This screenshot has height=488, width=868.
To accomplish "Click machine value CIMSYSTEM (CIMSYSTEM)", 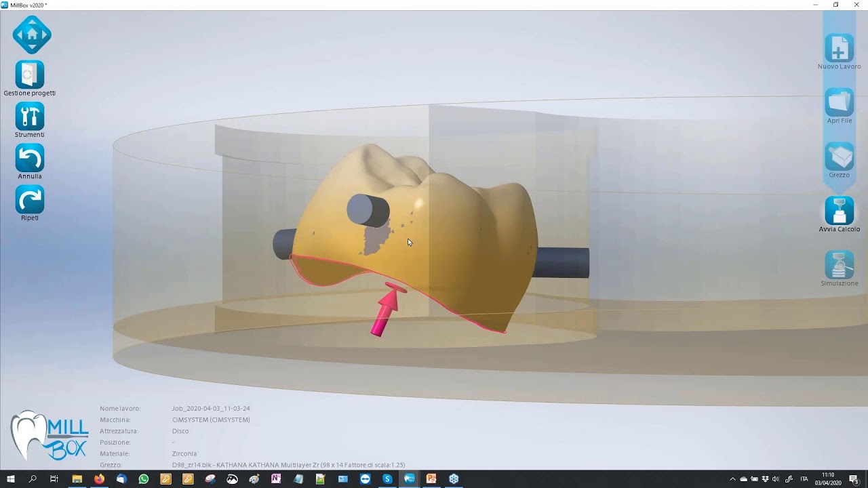I will click(211, 420).
